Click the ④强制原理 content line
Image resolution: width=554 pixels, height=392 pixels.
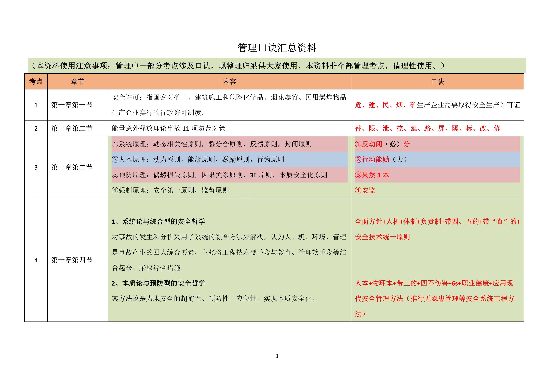[170, 190]
